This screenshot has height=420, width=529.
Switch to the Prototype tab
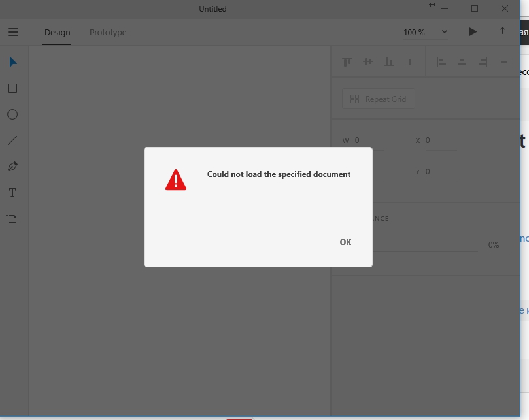108,33
